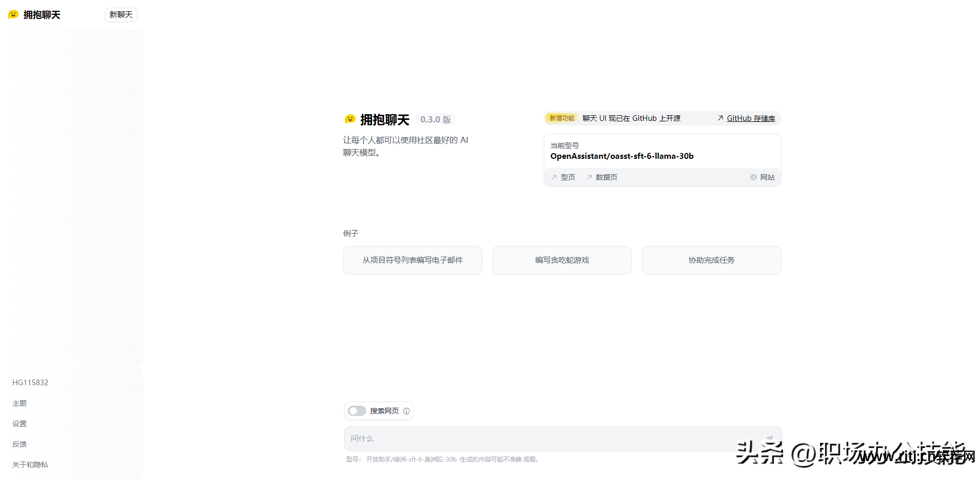
Task: Click the 0.3.0 版 version badge
Action: 435,119
